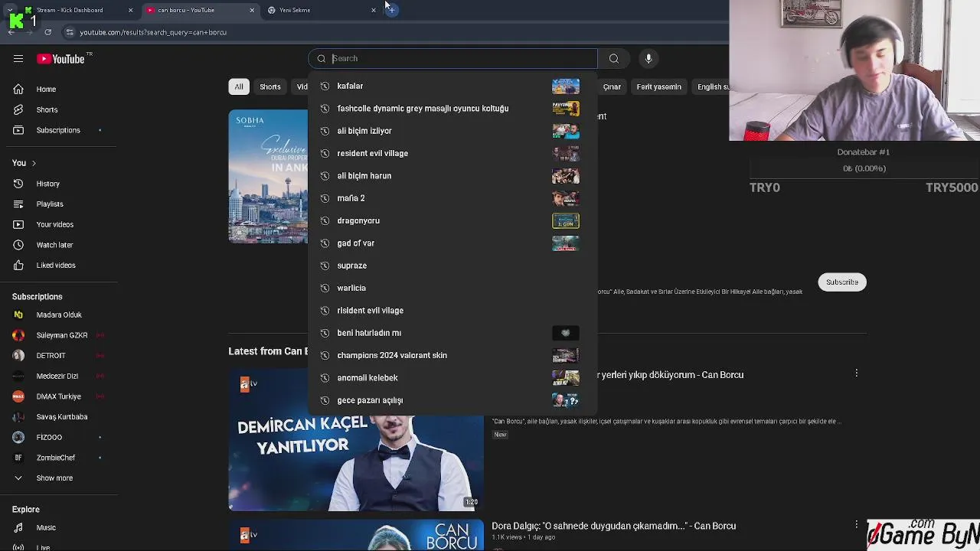Choose suggestion 'ali biçim izliyor'
980x551 pixels.
point(452,131)
